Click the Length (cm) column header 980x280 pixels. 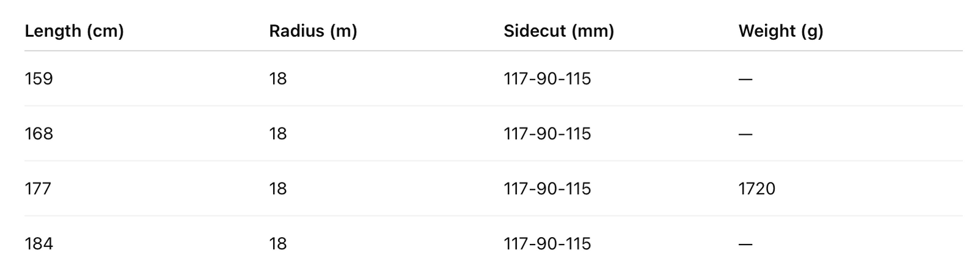coord(74,31)
